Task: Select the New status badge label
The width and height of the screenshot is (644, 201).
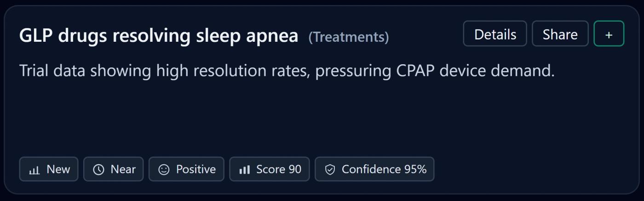Action: [58, 169]
